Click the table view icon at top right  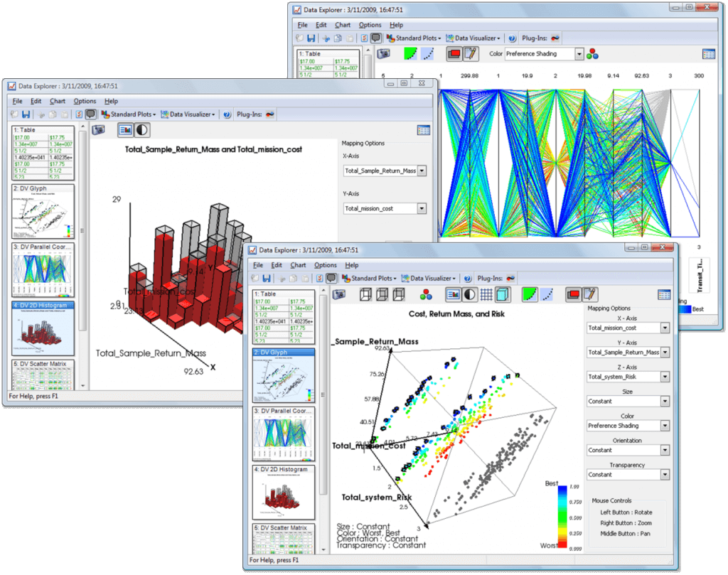663,294
